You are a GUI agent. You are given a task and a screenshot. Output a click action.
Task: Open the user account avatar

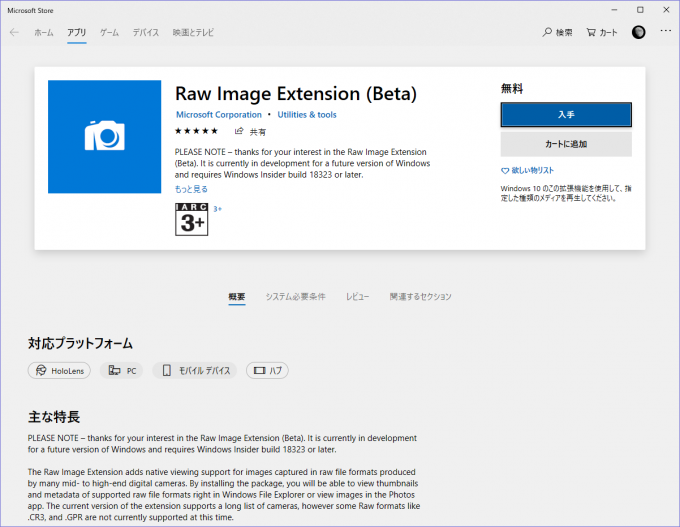(x=638, y=32)
